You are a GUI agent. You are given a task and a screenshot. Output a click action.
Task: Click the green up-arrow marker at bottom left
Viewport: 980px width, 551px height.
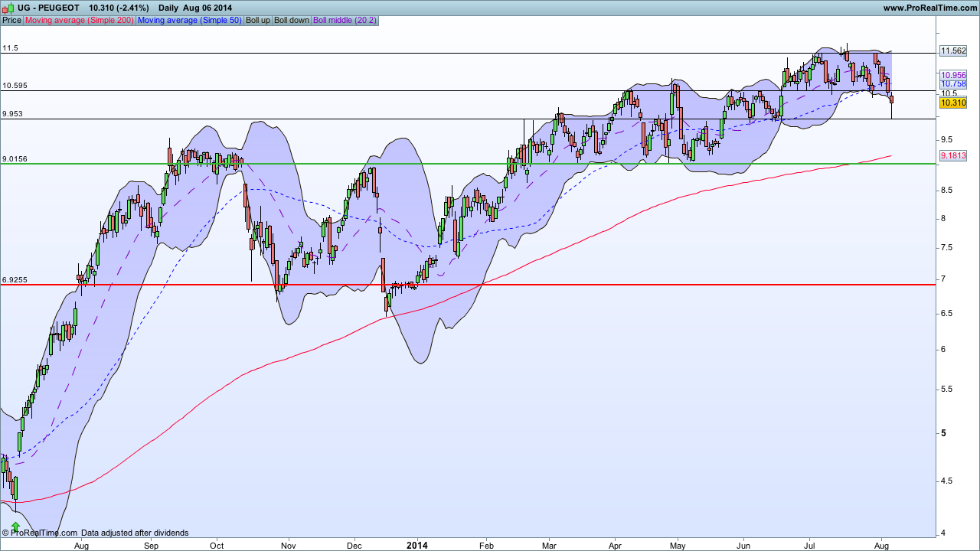[x=15, y=527]
